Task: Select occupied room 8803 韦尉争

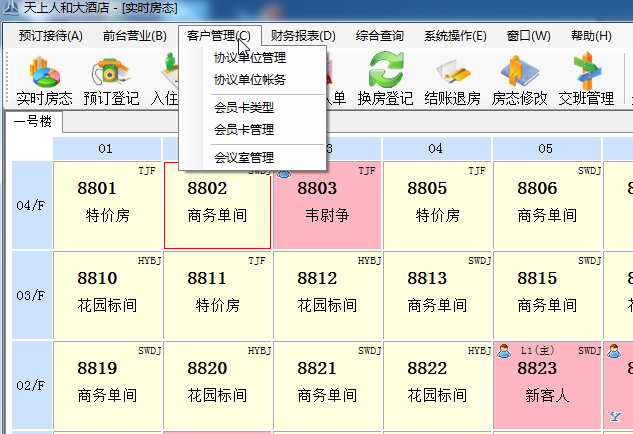Action: (x=327, y=205)
